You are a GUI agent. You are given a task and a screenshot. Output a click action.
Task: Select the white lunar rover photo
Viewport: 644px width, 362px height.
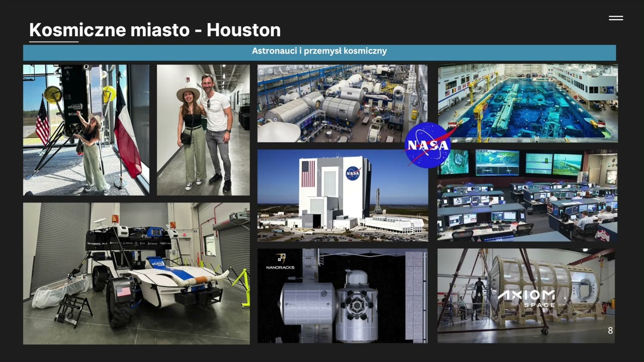[136, 274]
